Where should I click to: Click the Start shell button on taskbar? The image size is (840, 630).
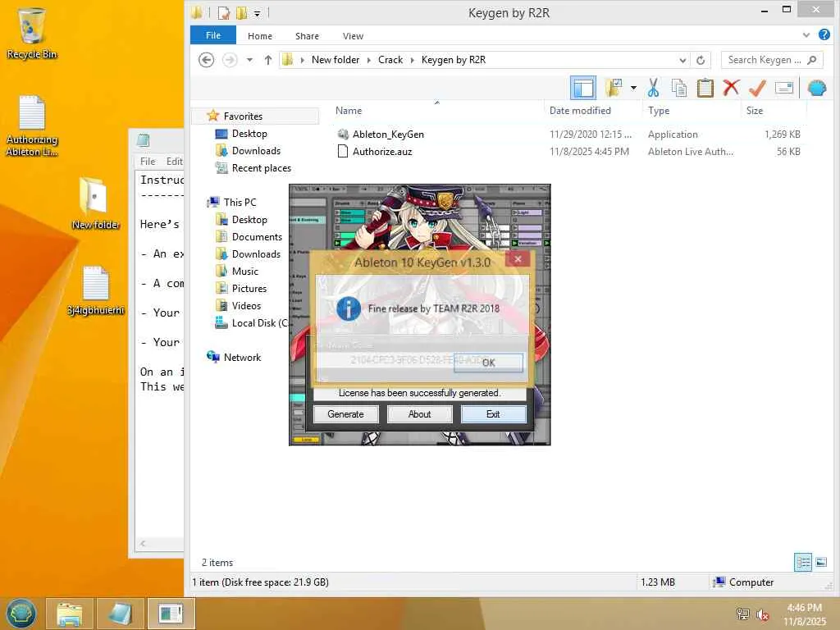21,614
